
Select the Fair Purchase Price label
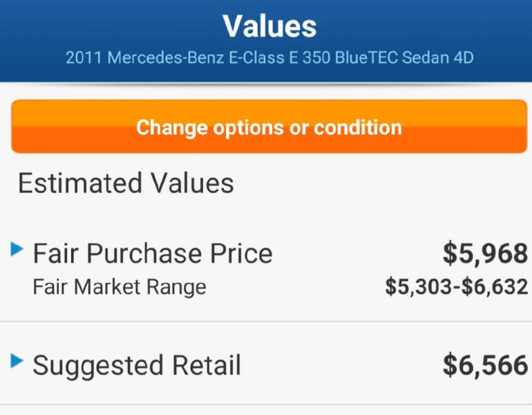(153, 254)
